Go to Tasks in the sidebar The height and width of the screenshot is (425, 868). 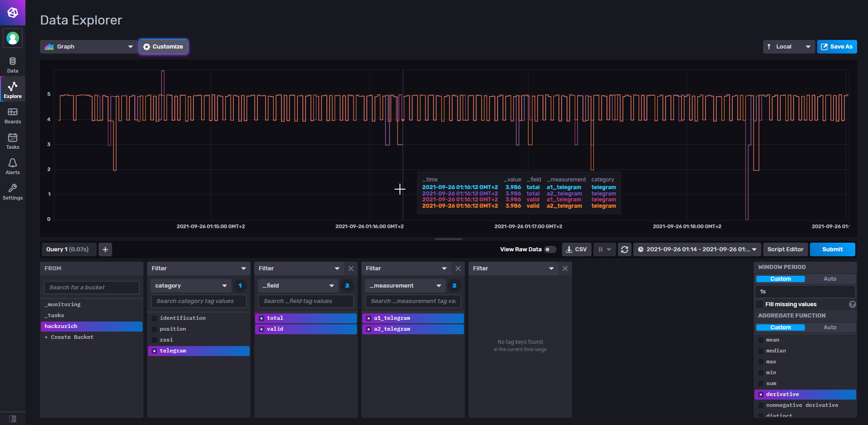point(13,141)
